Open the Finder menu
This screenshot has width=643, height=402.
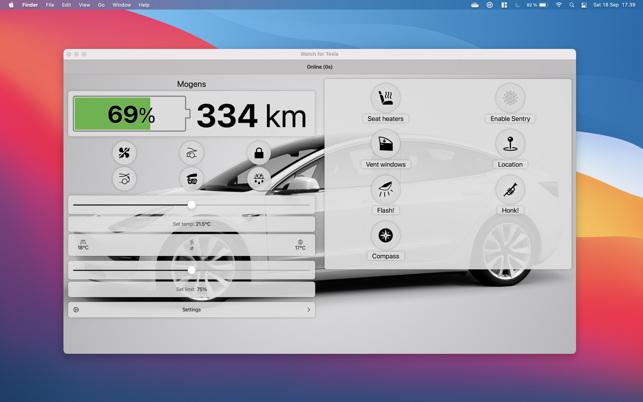click(x=30, y=5)
